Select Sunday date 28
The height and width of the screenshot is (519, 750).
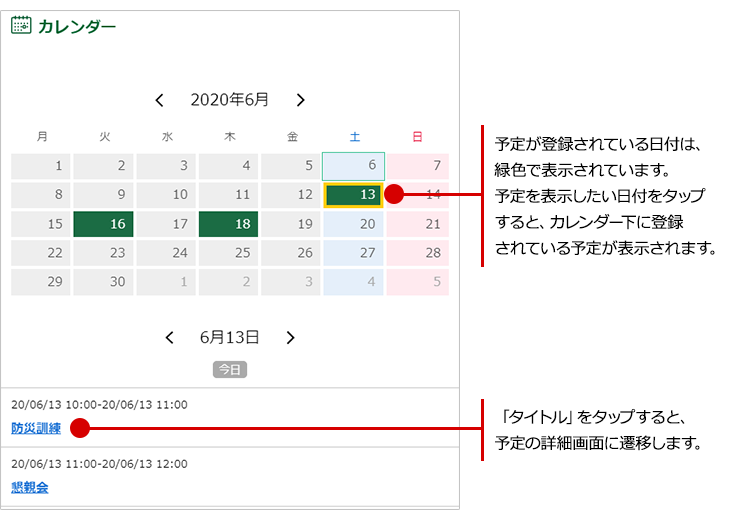click(418, 253)
